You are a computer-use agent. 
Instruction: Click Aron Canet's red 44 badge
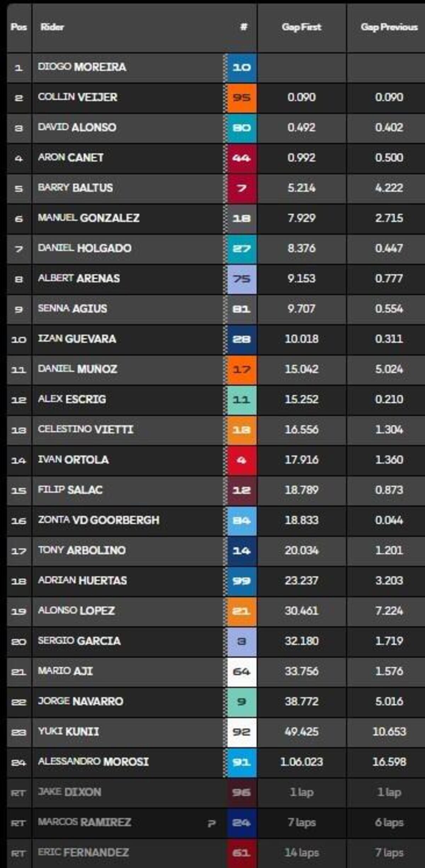242,158
